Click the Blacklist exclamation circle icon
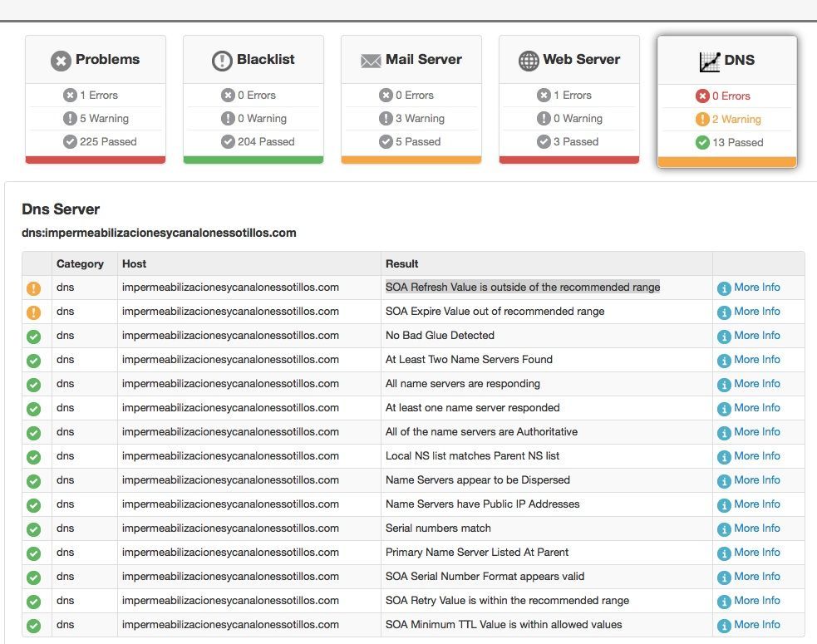The image size is (817, 644). (222, 61)
